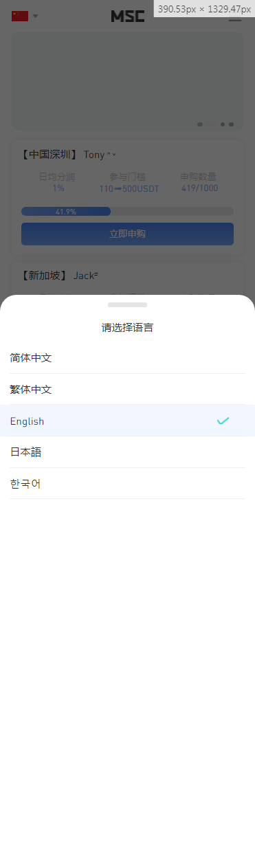
Task: Select 繁体中文 language option
Action: [x=127, y=390]
